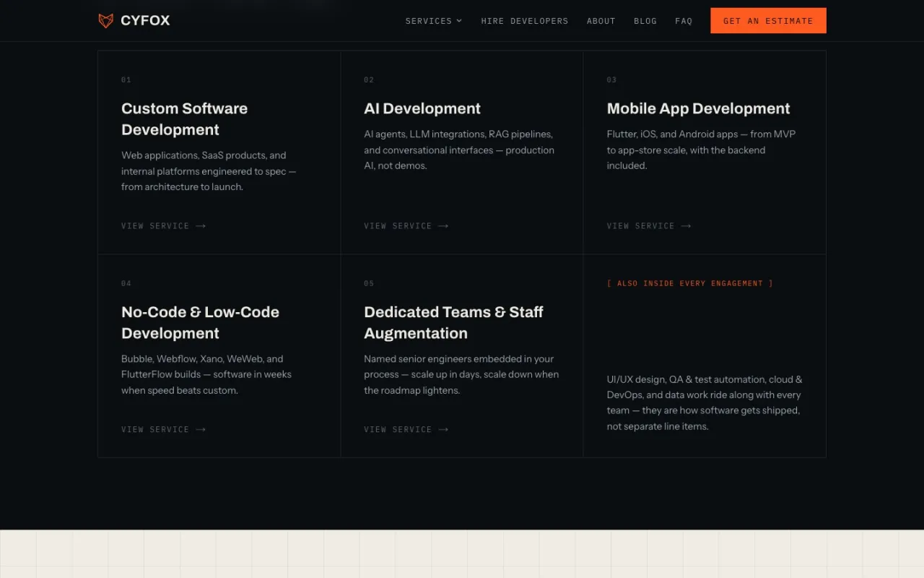The height and width of the screenshot is (578, 924).
Task: Click arrow icon under Custom Software Development
Action: pos(201,226)
